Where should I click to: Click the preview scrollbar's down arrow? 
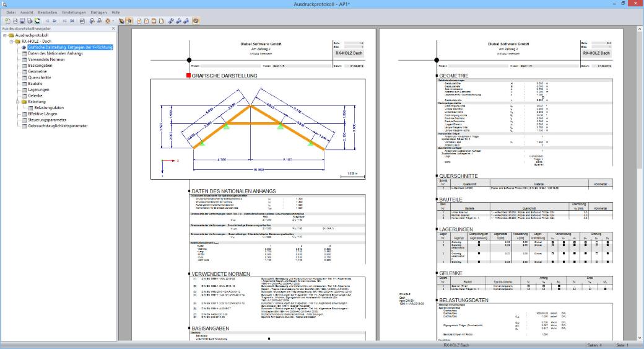pos(640,338)
